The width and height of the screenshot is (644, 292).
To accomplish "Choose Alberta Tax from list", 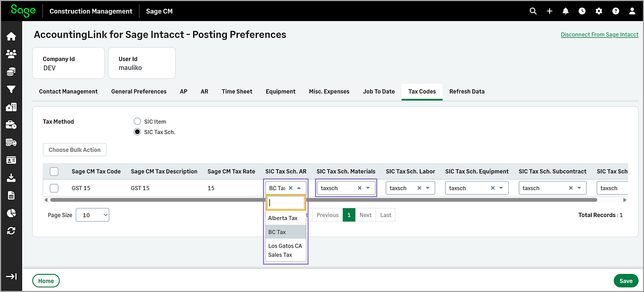I will pos(286,218).
